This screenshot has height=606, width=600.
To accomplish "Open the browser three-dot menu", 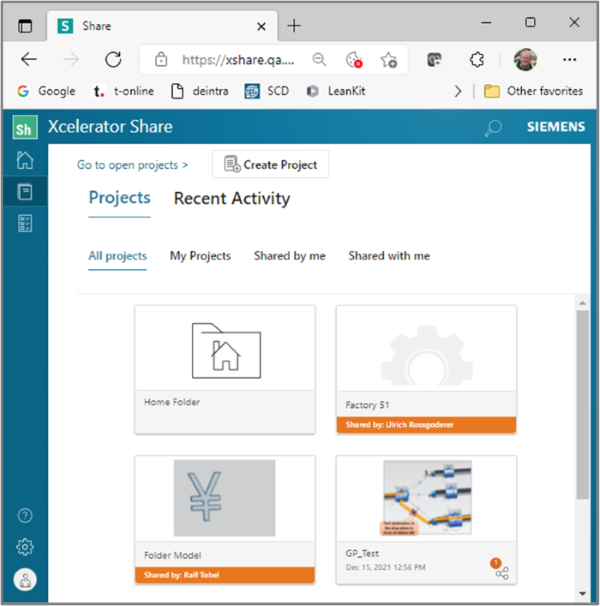I will (570, 59).
